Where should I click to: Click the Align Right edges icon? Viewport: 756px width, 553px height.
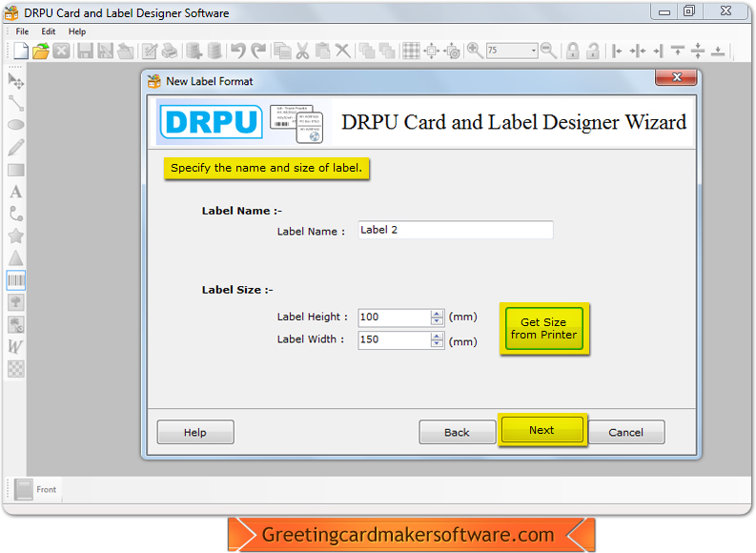pyautogui.click(x=658, y=51)
